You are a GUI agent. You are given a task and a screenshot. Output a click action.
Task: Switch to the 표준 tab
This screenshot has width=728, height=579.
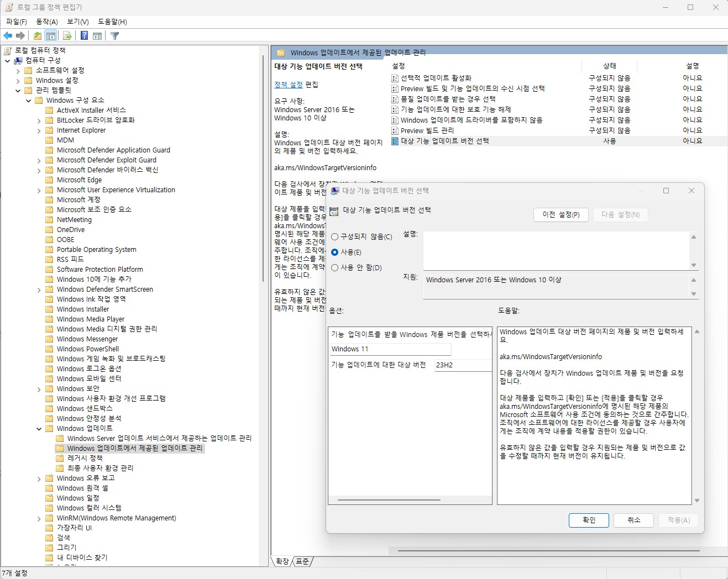(x=302, y=561)
